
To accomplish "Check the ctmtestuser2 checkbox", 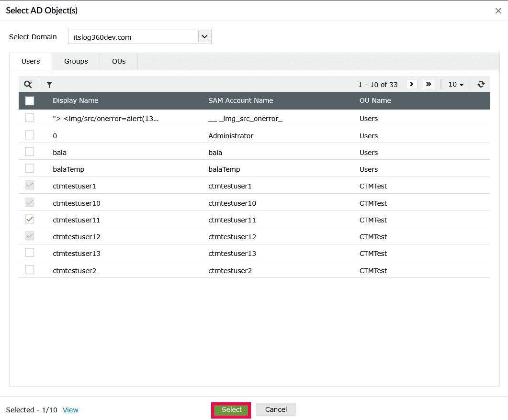I will coord(30,269).
